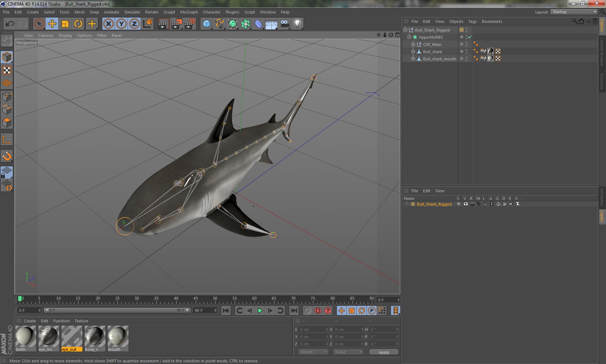Open the Layout Startup dropdown
Image resolution: width=606 pixels, height=364 pixels.
[x=574, y=12]
